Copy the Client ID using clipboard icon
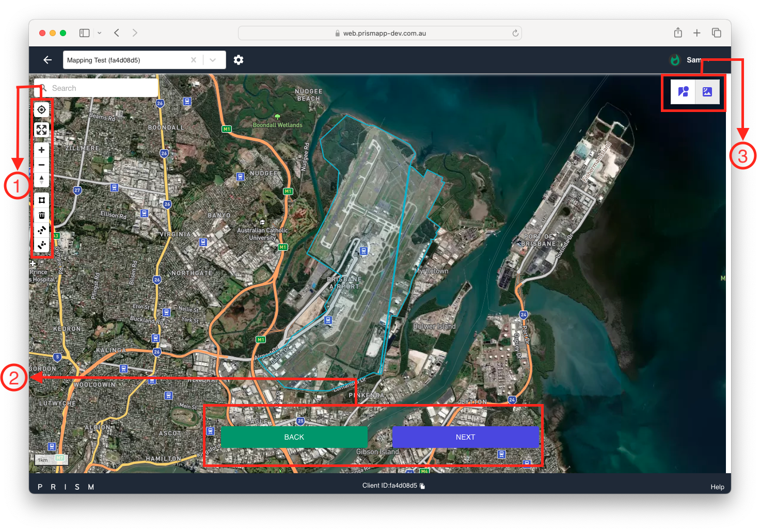This screenshot has height=532, width=760. tap(422, 486)
